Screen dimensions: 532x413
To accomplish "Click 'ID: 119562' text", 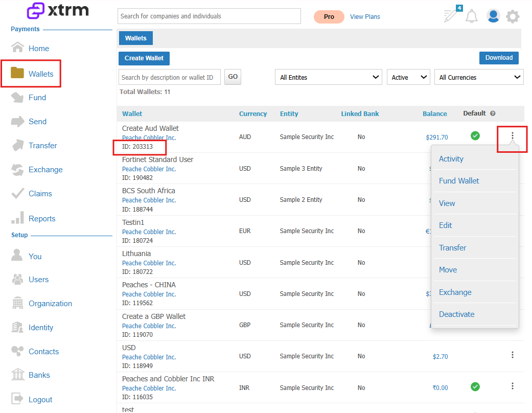I will click(x=137, y=303).
